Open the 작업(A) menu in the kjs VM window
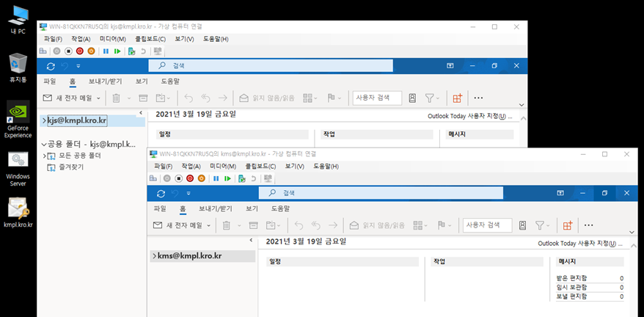644x317 pixels. point(81,39)
